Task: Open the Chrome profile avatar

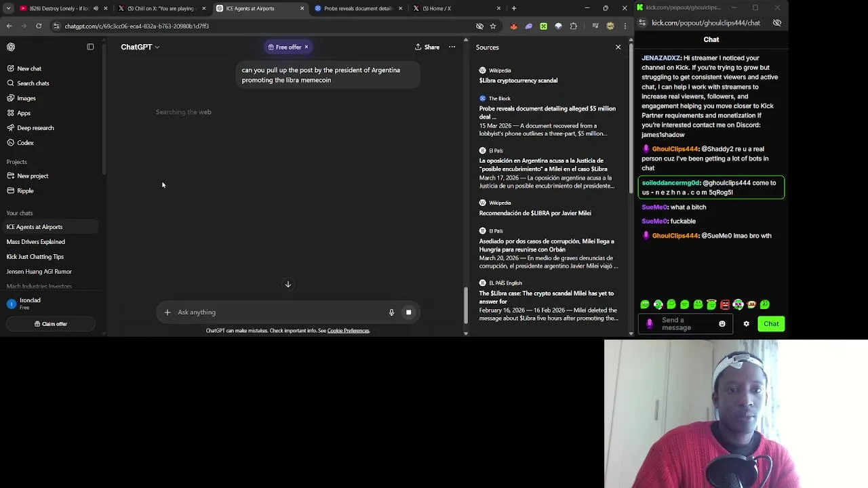Action: 610,26
